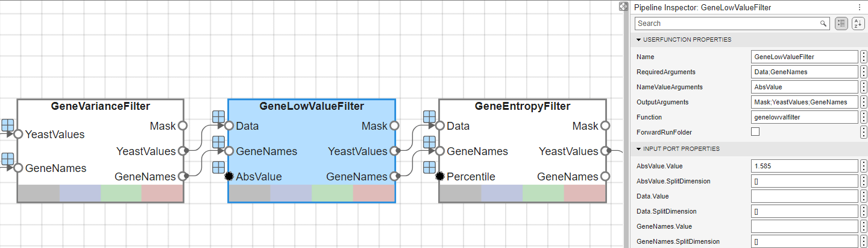Toggle the ForwardRunFolder checkbox
The width and height of the screenshot is (868, 248).
tap(755, 132)
